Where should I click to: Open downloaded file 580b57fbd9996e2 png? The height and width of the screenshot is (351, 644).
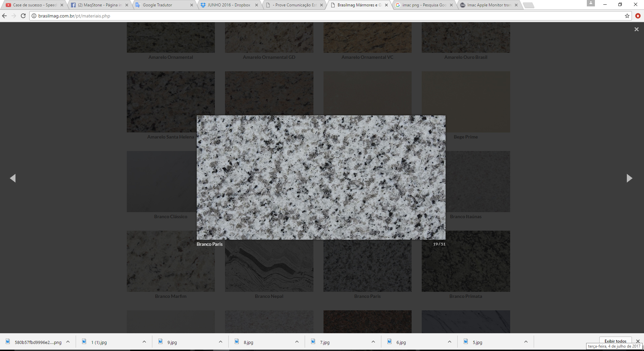[x=38, y=342]
